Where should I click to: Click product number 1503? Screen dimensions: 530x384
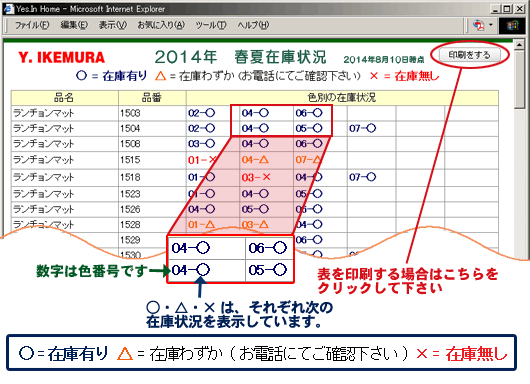click(x=130, y=113)
